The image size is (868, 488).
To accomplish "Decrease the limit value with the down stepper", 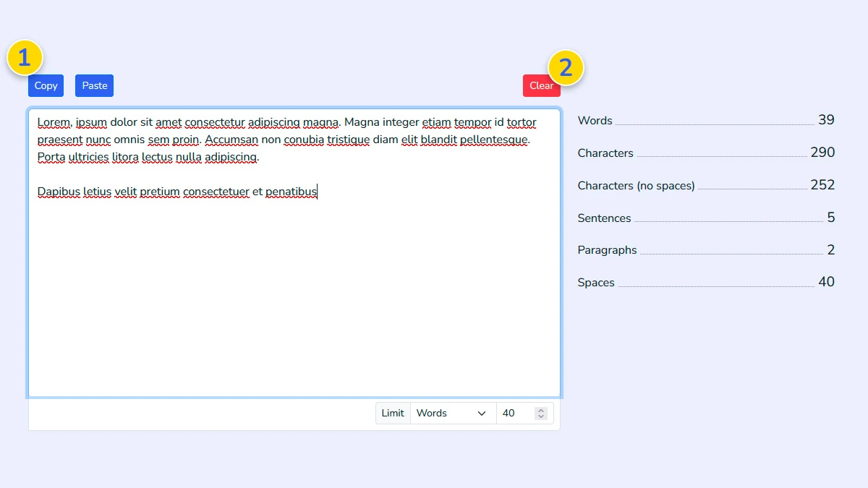I will pyautogui.click(x=541, y=417).
